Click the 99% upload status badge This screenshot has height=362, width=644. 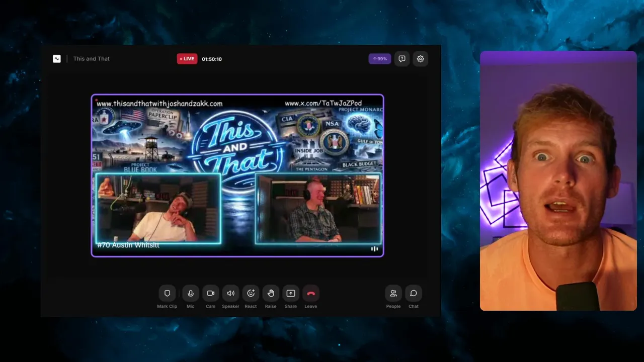(x=380, y=59)
